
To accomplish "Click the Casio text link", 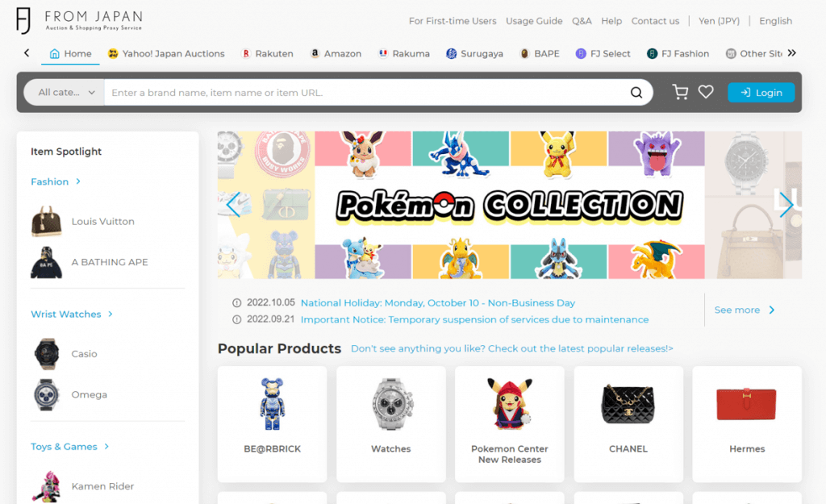I will pyautogui.click(x=84, y=354).
